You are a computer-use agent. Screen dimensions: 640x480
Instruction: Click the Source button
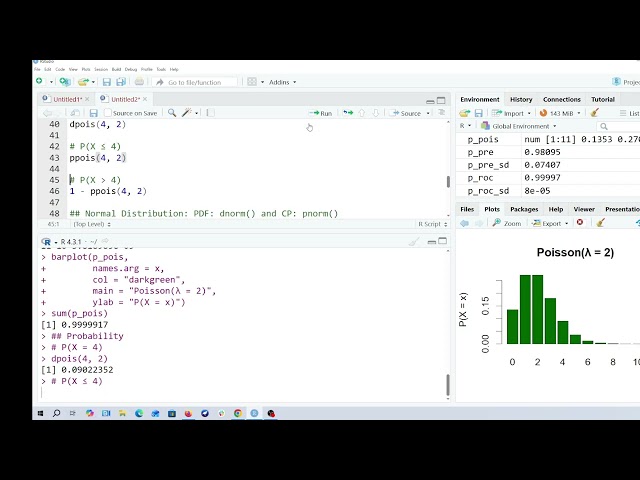406,113
